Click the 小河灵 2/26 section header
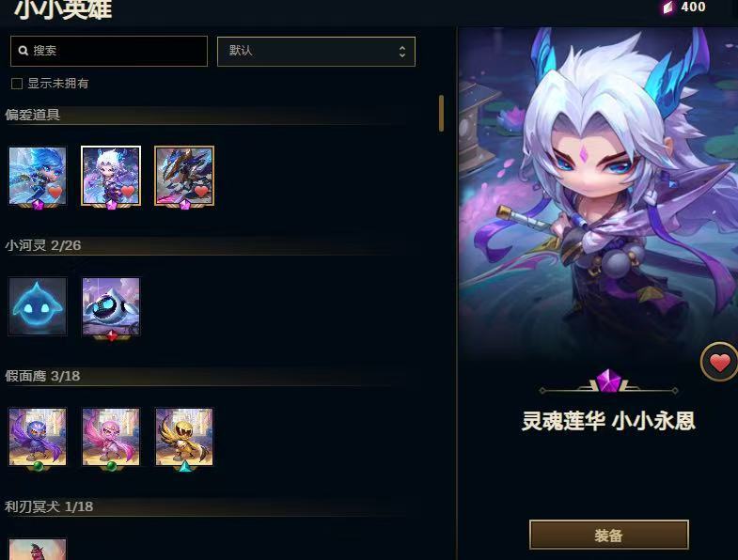 pos(43,245)
